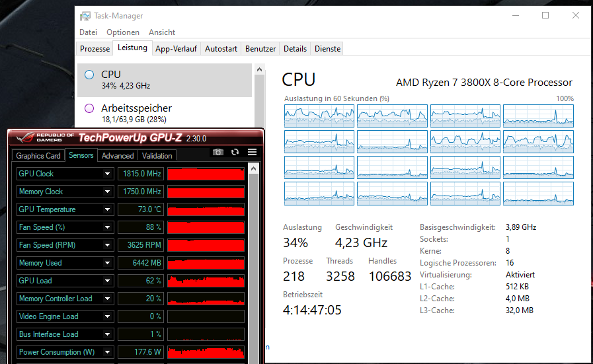Open the Optionen menu
The height and width of the screenshot is (364, 593).
122,32
